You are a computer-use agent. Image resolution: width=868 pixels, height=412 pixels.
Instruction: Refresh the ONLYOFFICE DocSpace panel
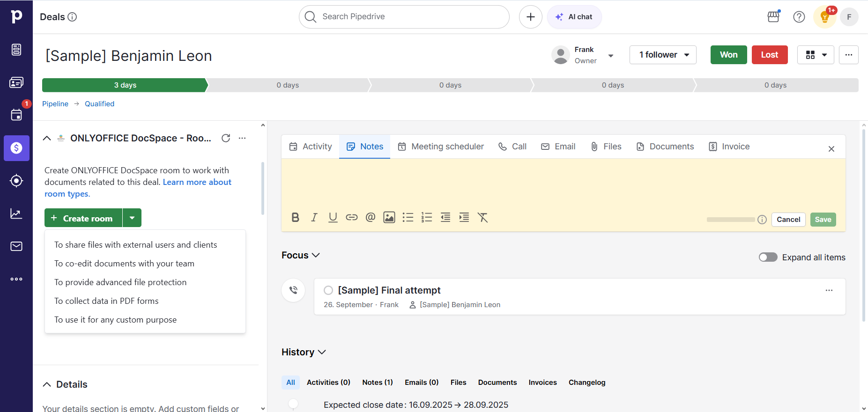pyautogui.click(x=226, y=138)
